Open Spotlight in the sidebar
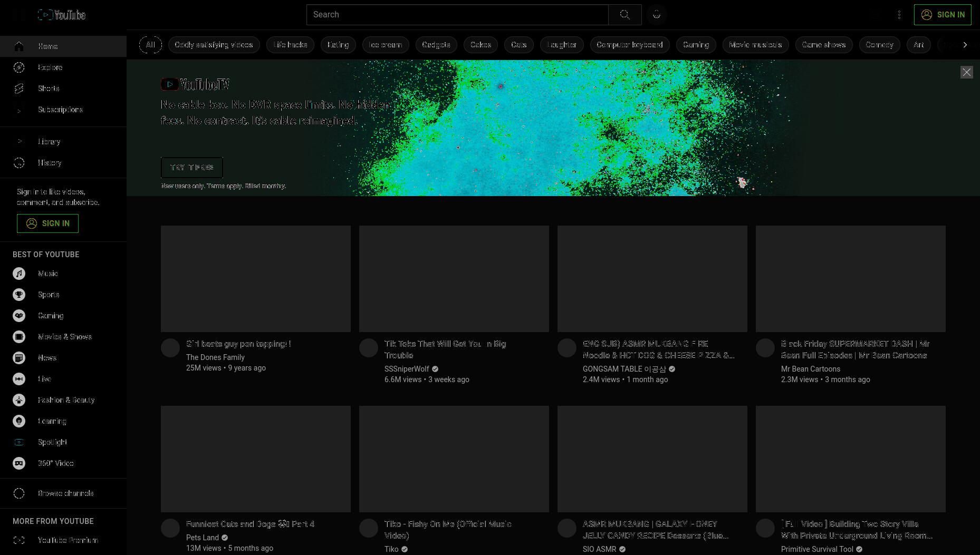 [x=63, y=442]
